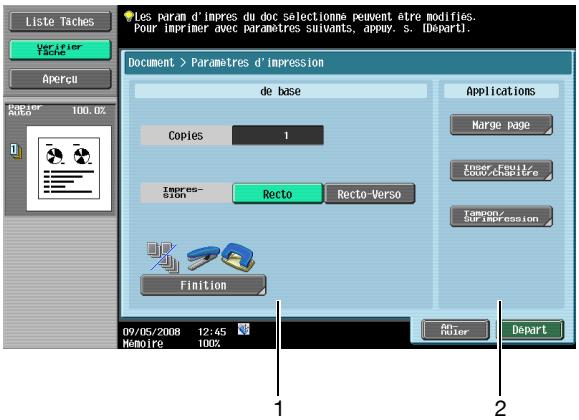Screen dimensions: 579x420
Task: Click the 12:45 time display
Action: click(x=212, y=332)
